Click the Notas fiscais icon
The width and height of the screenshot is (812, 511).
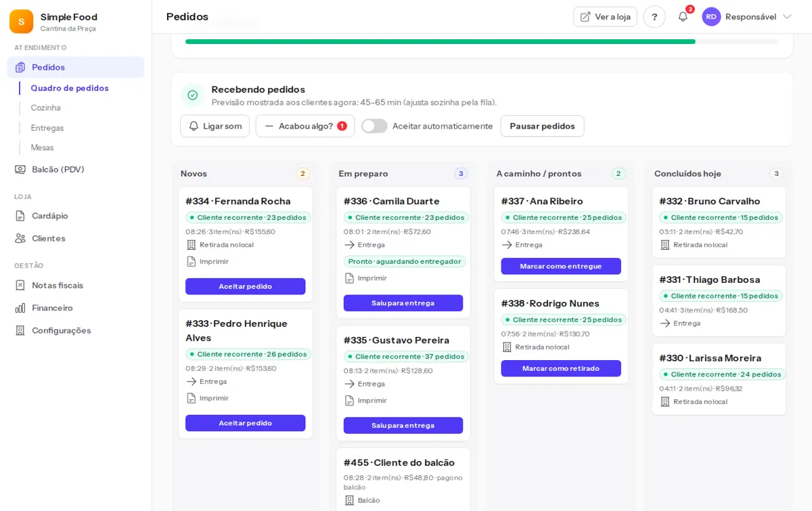pyautogui.click(x=20, y=286)
